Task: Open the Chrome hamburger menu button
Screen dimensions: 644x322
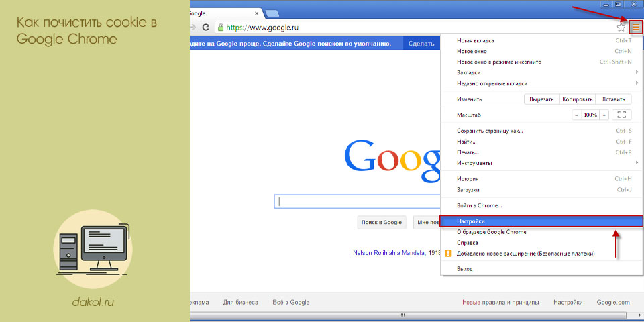Action: [636, 28]
